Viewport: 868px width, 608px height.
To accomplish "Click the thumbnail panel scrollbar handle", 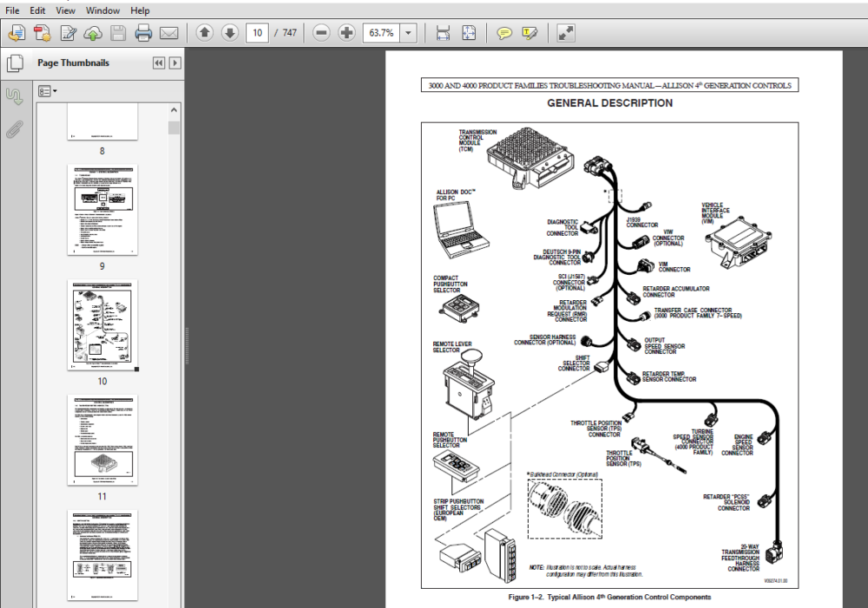I will click(x=174, y=127).
